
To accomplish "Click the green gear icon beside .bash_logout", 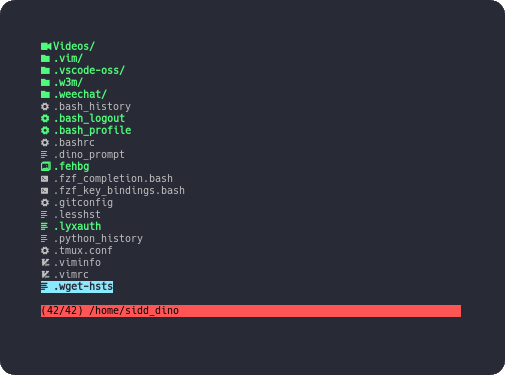I will (45, 118).
